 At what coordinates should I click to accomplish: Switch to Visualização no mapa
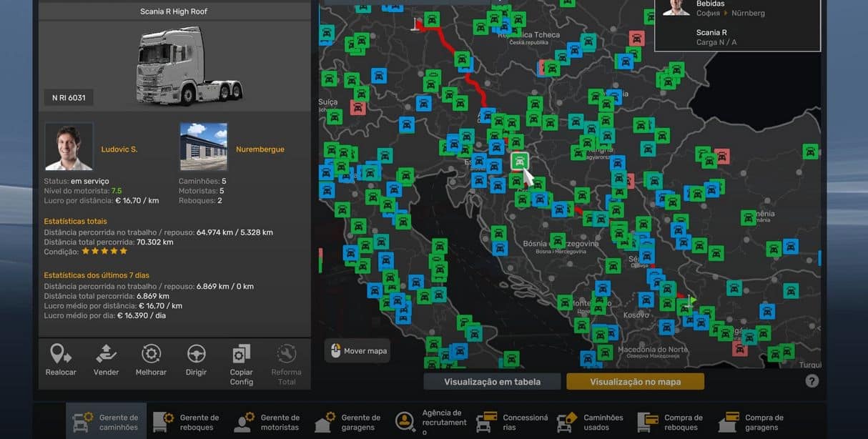(x=635, y=382)
